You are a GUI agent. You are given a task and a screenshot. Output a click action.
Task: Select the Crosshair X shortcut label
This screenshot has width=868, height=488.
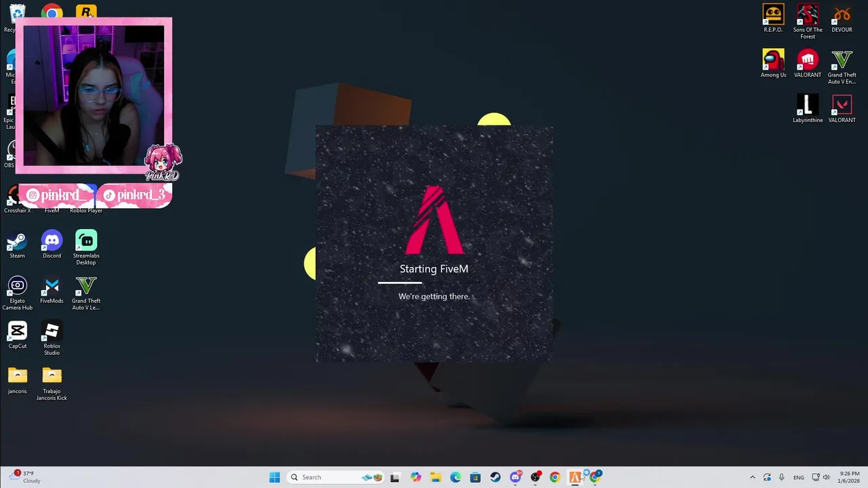[17, 211]
